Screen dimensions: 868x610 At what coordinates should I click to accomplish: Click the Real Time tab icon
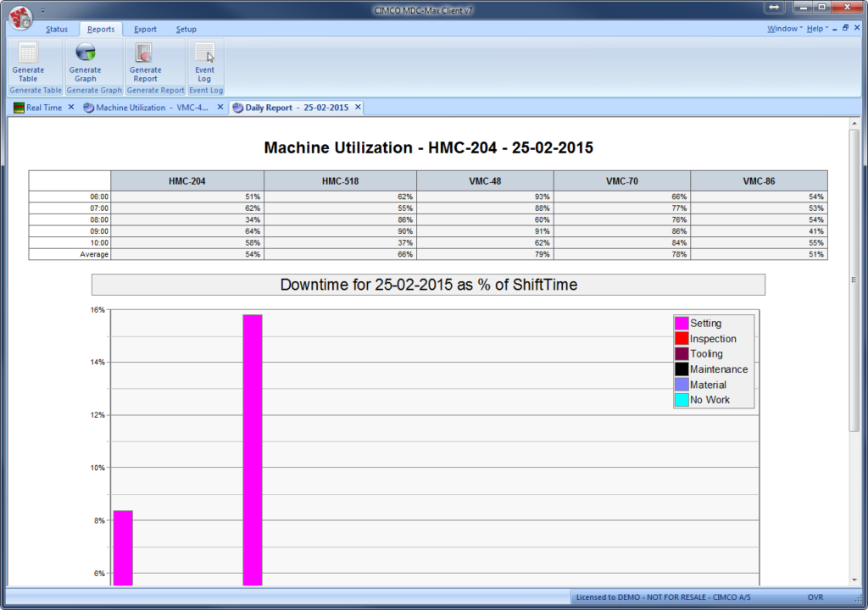(19, 108)
